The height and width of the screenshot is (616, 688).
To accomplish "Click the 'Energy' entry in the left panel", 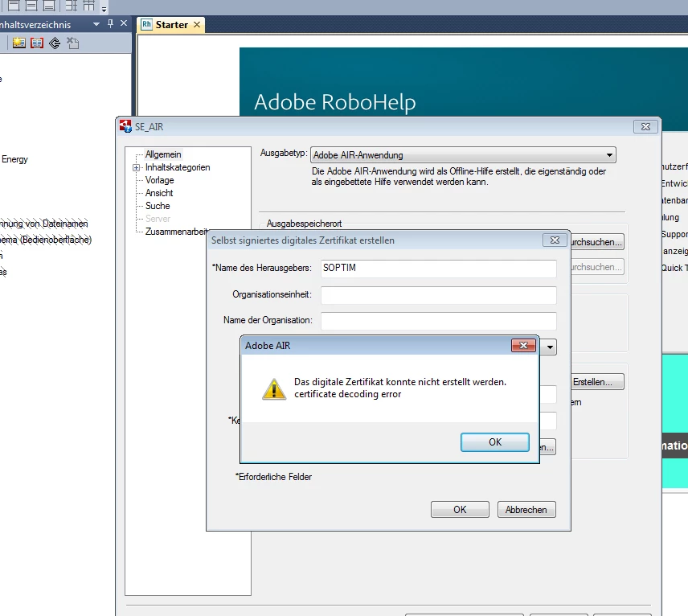I will 14,159.
